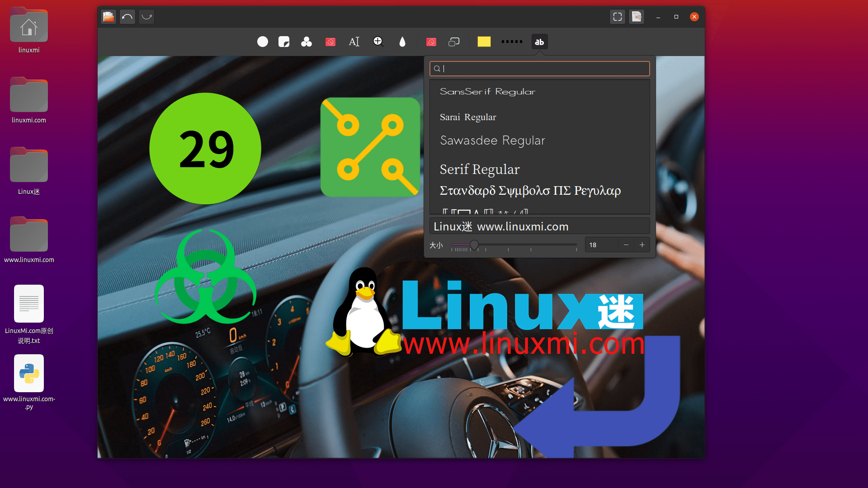Click the font search field

(539, 68)
